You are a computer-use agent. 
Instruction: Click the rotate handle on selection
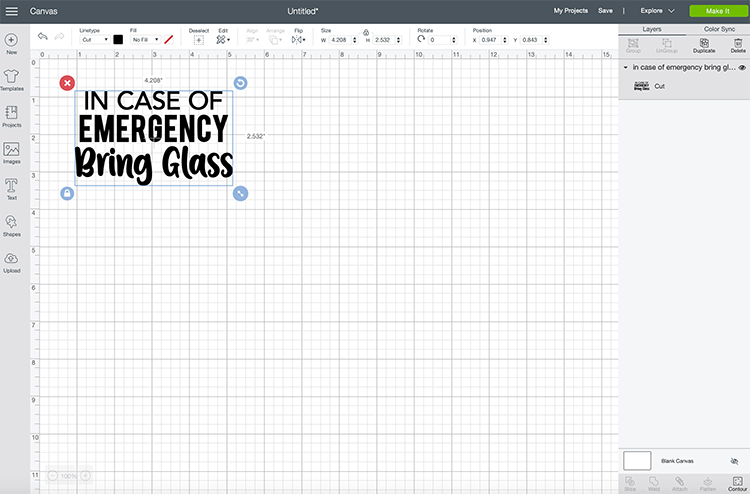coord(240,83)
